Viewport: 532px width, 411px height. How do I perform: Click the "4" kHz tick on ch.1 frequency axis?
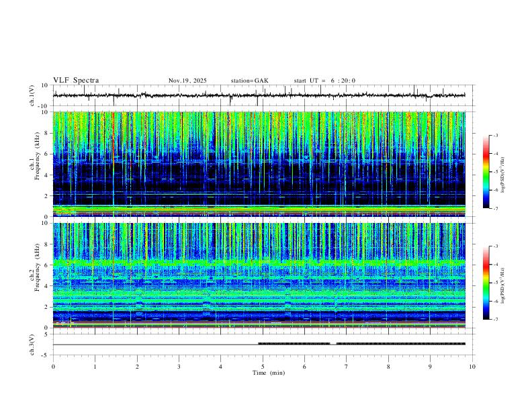click(47, 175)
